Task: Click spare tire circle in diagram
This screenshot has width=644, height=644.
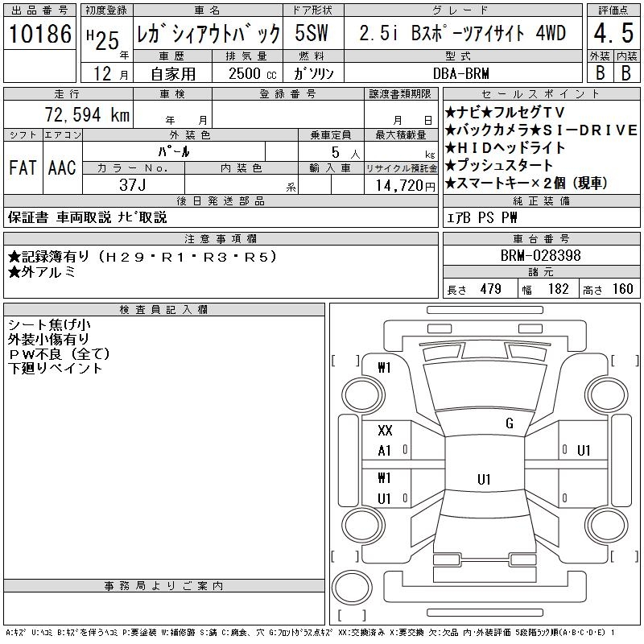Action: 352,588
